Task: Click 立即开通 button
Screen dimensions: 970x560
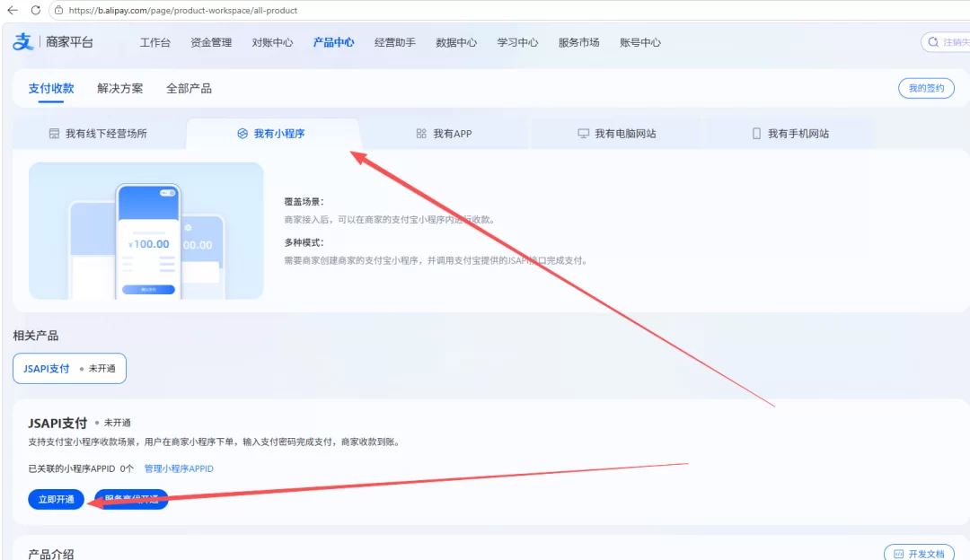Action: 56,500
